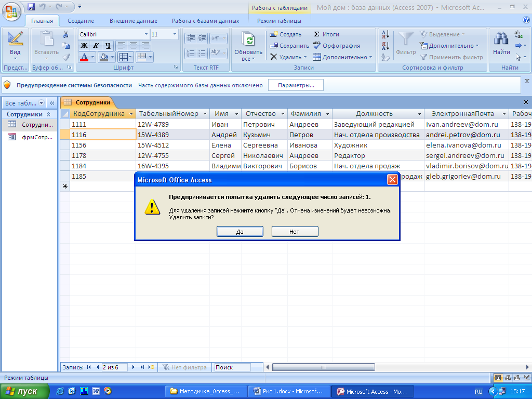Open Access help question mark
Image resolution: width=532 pixels, height=399 pixels.
pos(526,20)
